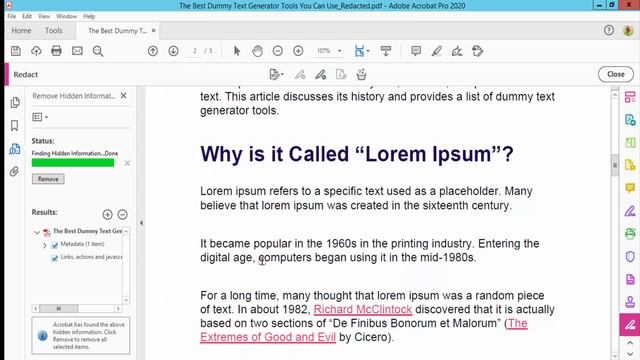Click results scroll right arrow
The image size is (640, 360).
pyautogui.click(x=118, y=309)
